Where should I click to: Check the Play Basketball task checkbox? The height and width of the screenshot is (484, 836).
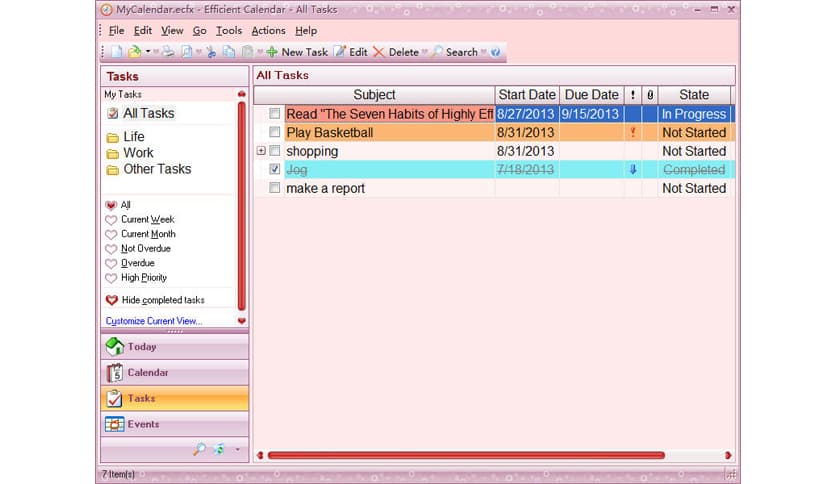coord(275,132)
